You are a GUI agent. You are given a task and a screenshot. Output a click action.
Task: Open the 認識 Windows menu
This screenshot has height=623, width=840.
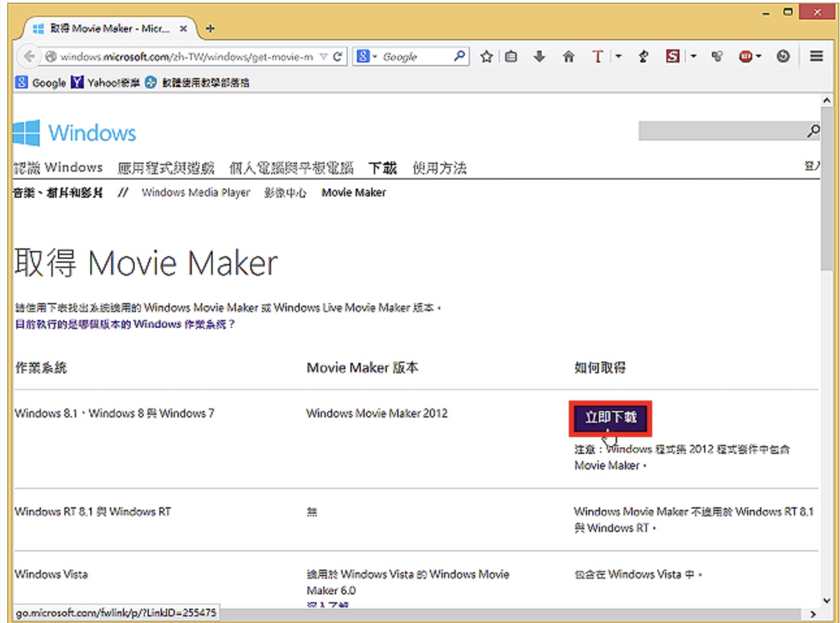point(58,168)
